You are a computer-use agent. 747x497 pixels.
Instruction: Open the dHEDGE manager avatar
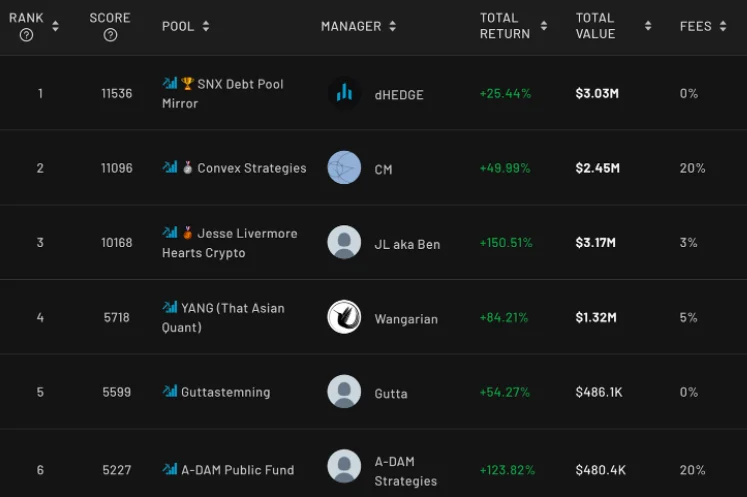[344, 93]
